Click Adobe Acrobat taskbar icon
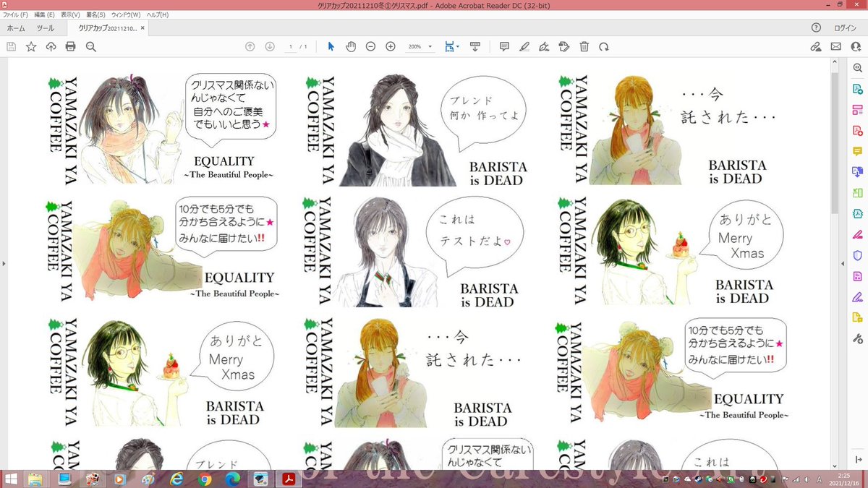Image resolution: width=868 pixels, height=488 pixels. (x=287, y=479)
